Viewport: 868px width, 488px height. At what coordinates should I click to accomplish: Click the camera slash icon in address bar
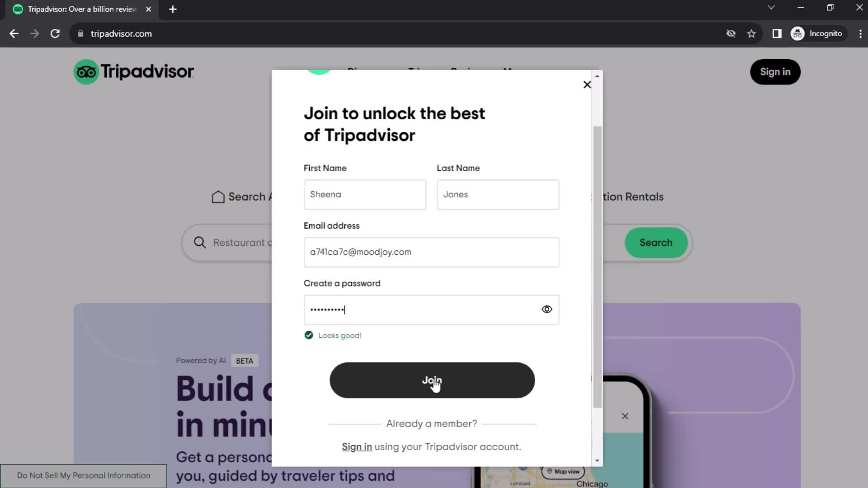[x=730, y=33]
